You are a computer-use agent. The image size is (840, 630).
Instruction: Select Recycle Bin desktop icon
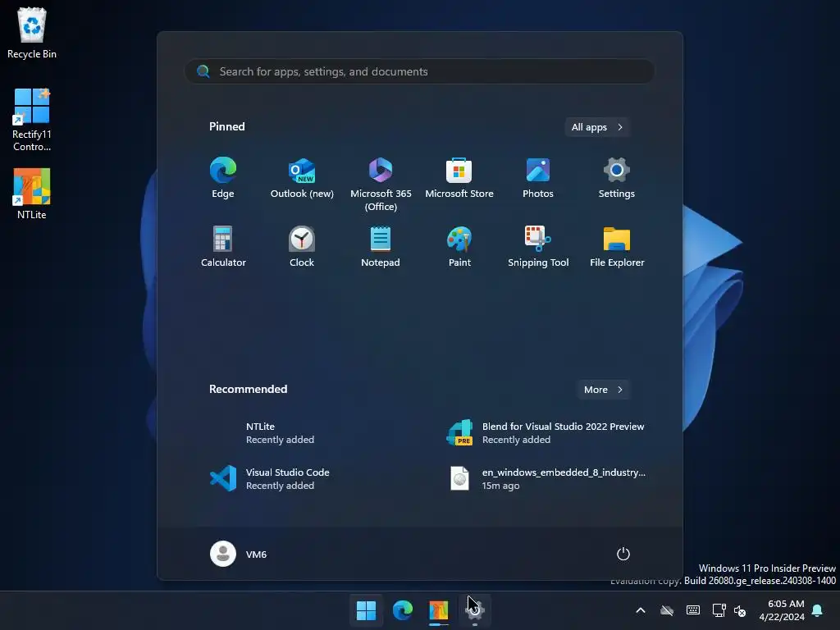pos(32,32)
